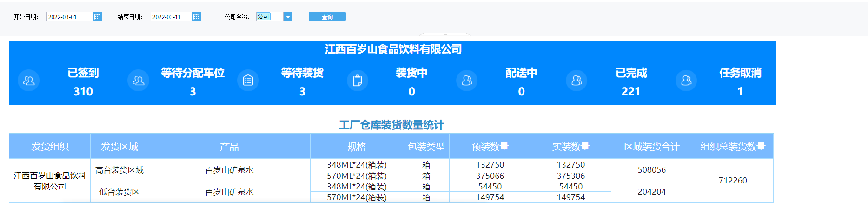The image size is (868, 203).
Task: Click the 装货中 status label
Action: (412, 73)
